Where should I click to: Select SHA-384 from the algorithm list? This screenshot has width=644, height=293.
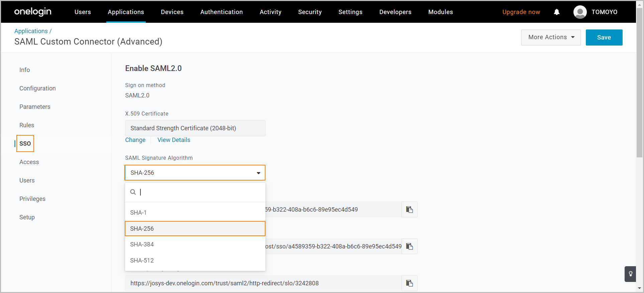click(x=195, y=244)
